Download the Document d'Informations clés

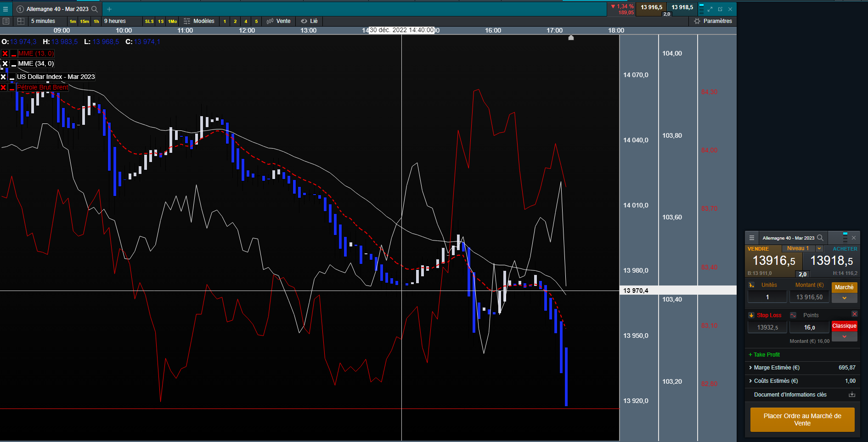pos(851,395)
